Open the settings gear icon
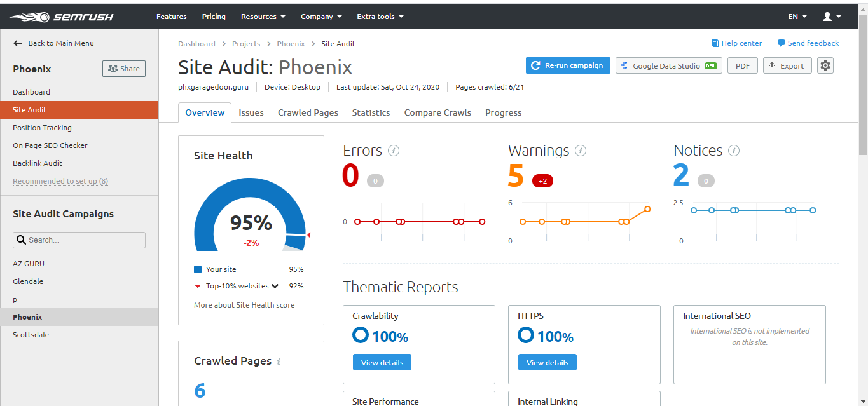 (x=825, y=65)
